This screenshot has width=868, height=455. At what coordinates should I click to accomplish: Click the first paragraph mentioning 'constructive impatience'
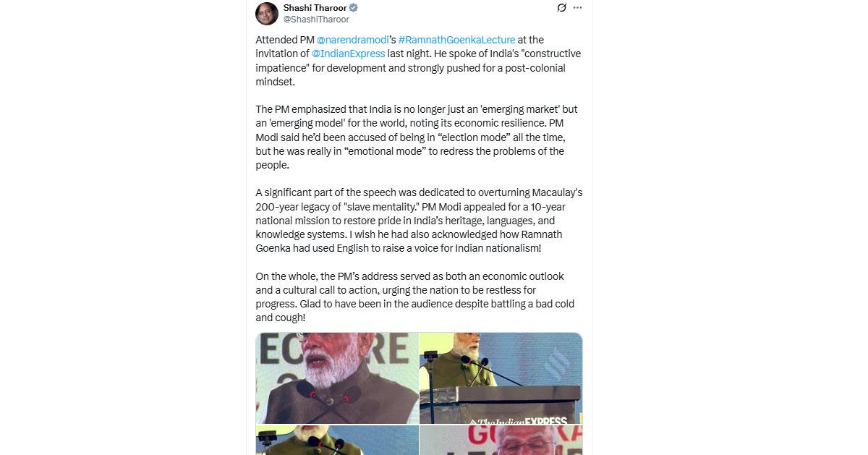[x=418, y=61]
